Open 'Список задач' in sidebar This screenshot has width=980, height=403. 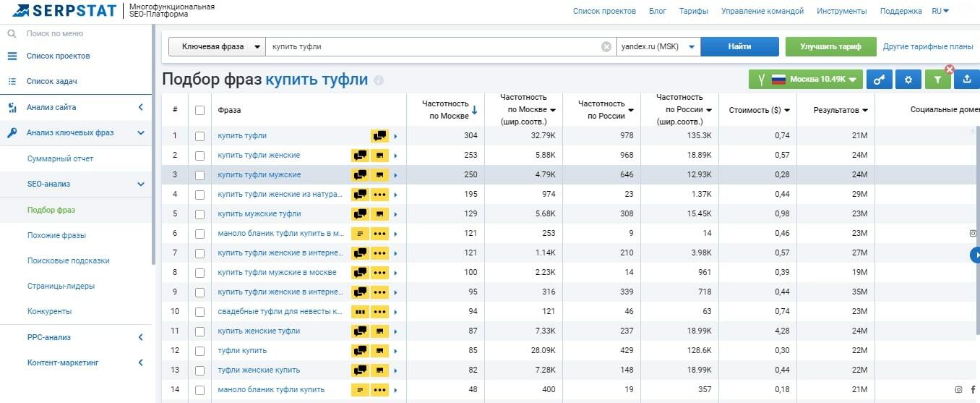click(x=52, y=81)
